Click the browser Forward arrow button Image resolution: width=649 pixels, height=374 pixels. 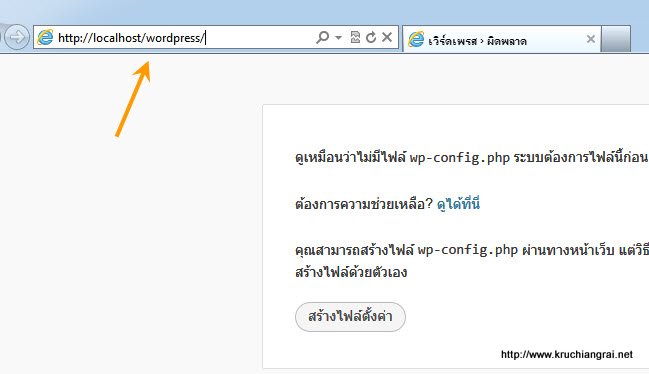(17, 37)
